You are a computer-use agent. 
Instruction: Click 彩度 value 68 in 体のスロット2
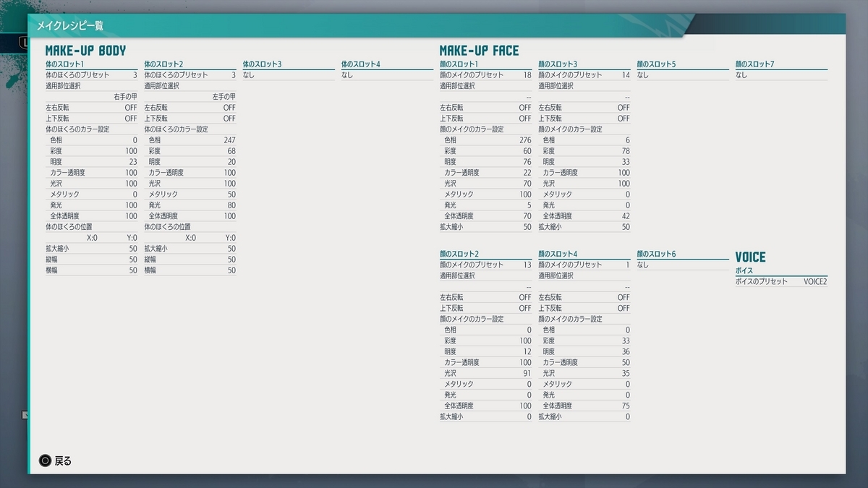tap(231, 151)
